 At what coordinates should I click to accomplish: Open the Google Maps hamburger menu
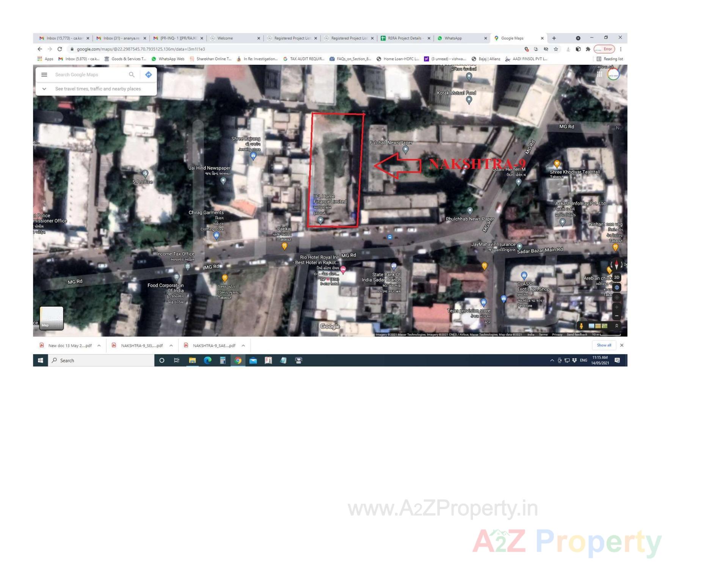(44, 75)
